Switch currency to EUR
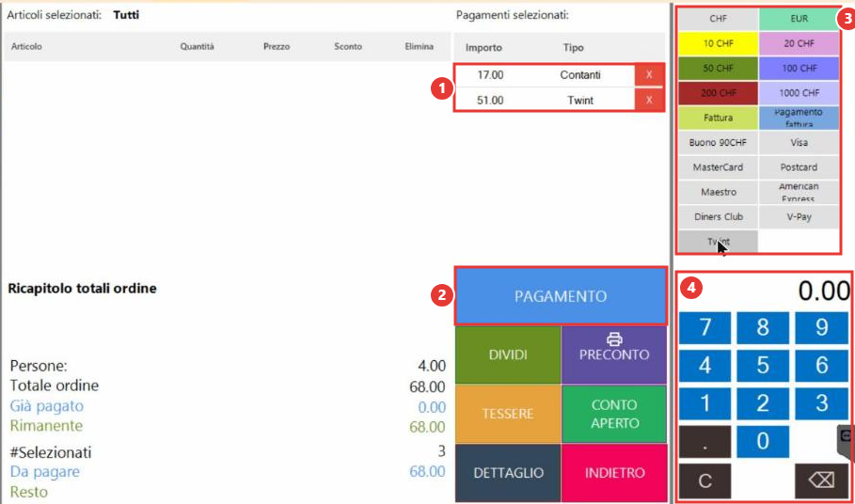Screen dimensions: 855x504 coord(799,19)
